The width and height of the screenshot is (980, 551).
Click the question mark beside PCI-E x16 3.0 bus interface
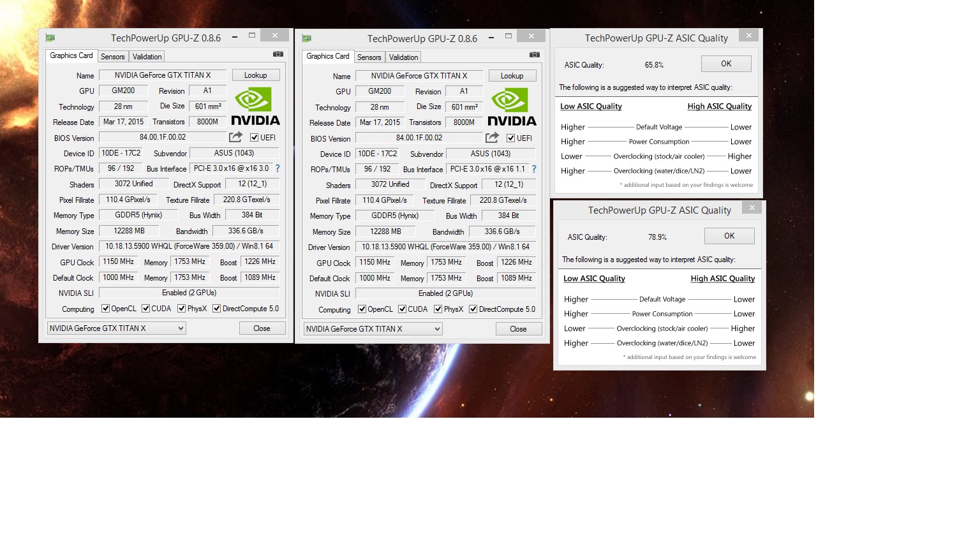click(x=278, y=168)
